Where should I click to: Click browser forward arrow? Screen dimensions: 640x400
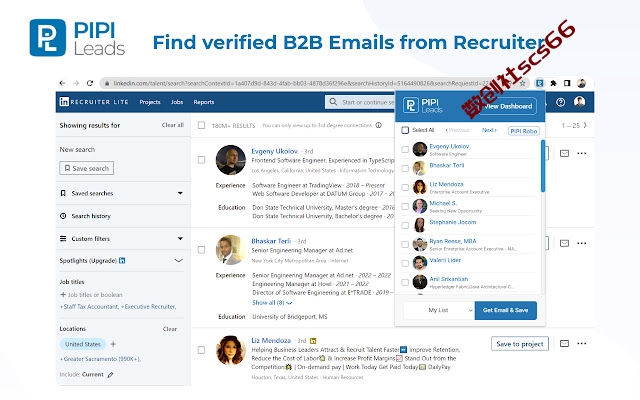[x=76, y=83]
